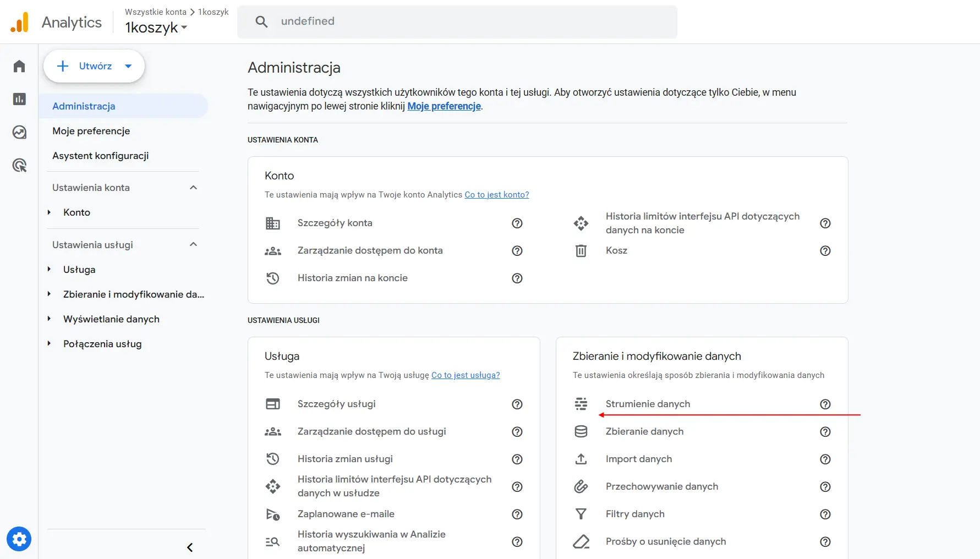Expand the Wyświetlanie danych tree item
The height and width of the screenshot is (559, 980).
click(49, 319)
